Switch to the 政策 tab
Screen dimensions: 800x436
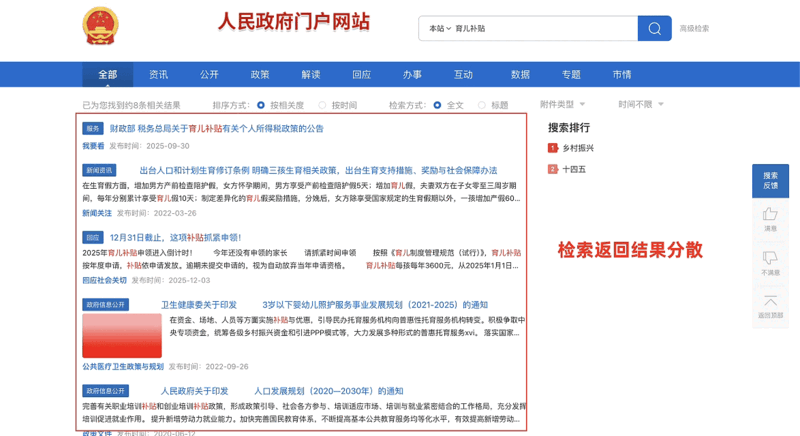coord(260,75)
